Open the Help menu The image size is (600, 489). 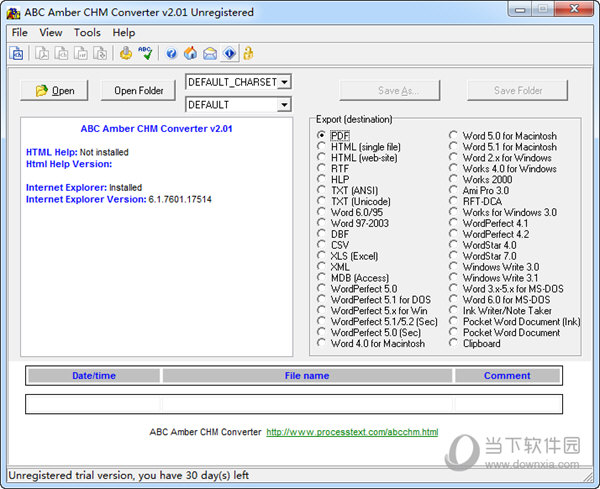124,33
